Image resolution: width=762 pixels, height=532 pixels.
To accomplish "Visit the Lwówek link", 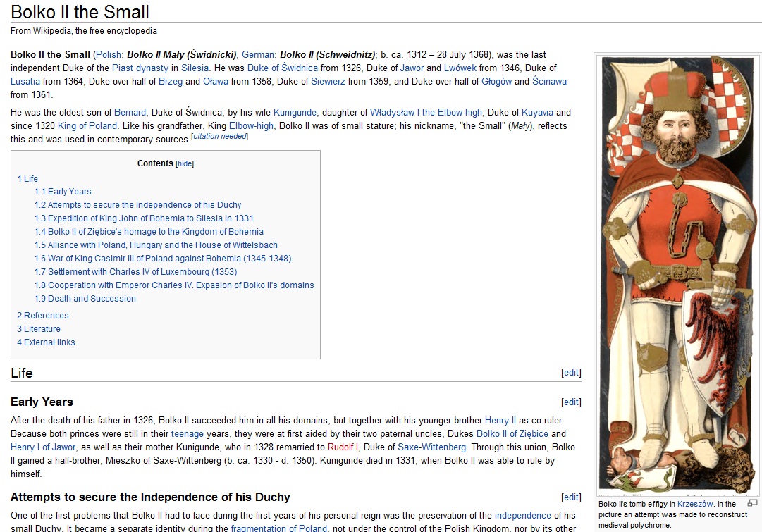I will (460, 68).
